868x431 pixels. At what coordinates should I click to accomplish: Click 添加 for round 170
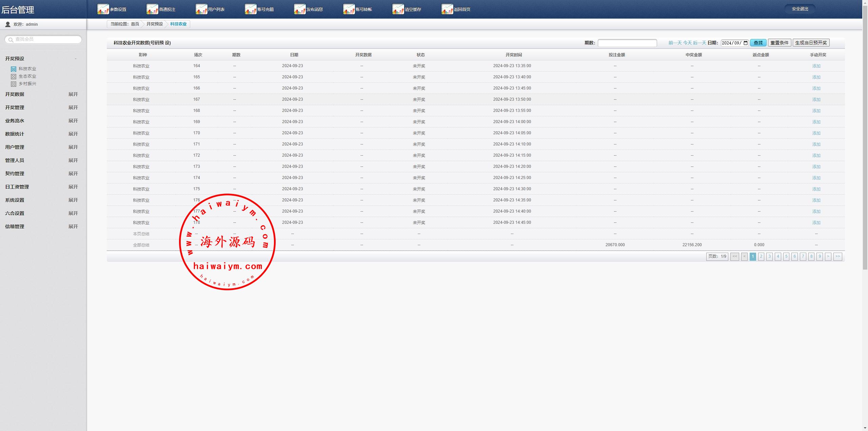click(x=816, y=133)
